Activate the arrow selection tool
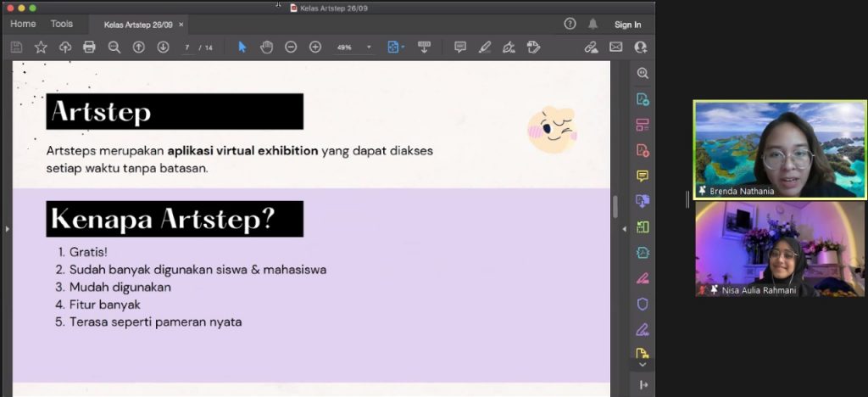Screen dimensions: 868x397 (242, 47)
